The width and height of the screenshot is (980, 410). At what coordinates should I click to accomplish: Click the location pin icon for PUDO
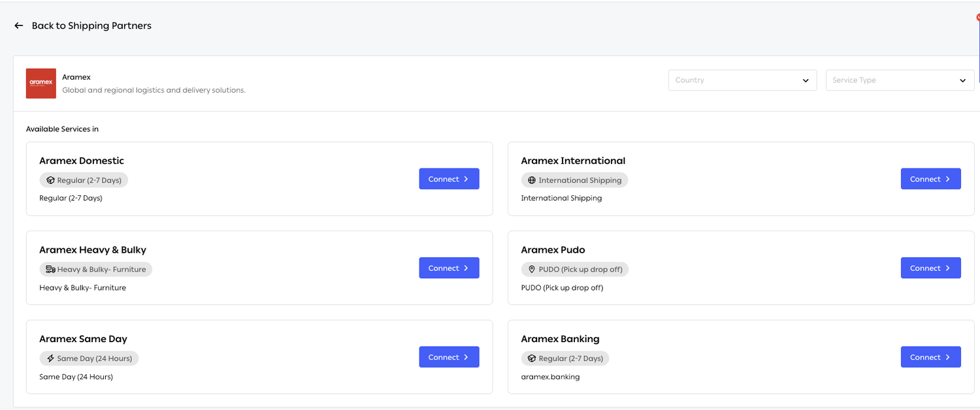(532, 269)
